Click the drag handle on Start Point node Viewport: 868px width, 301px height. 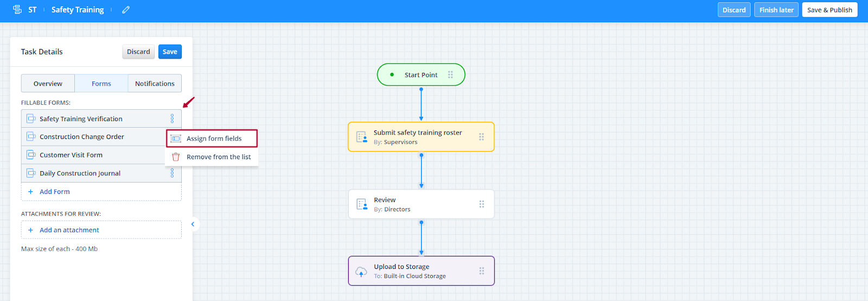(x=450, y=75)
